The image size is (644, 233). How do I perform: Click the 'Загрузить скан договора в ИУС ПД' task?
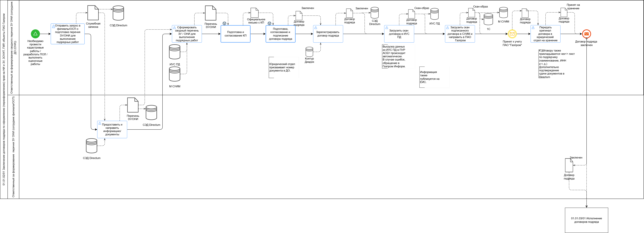point(399,34)
